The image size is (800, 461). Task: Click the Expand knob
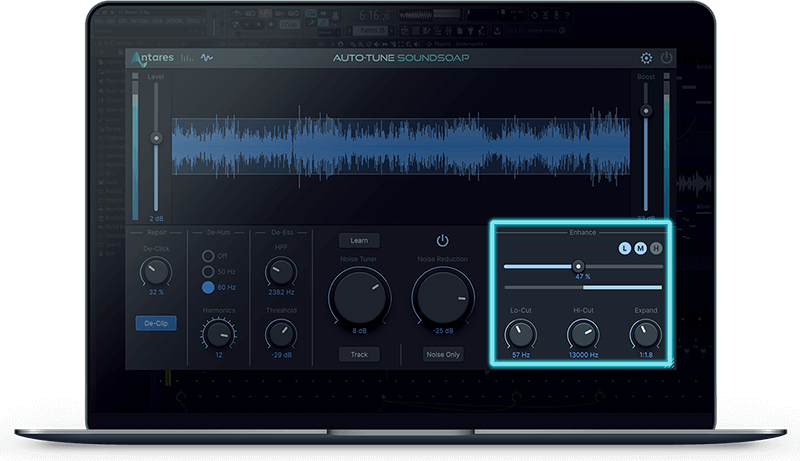coord(646,334)
